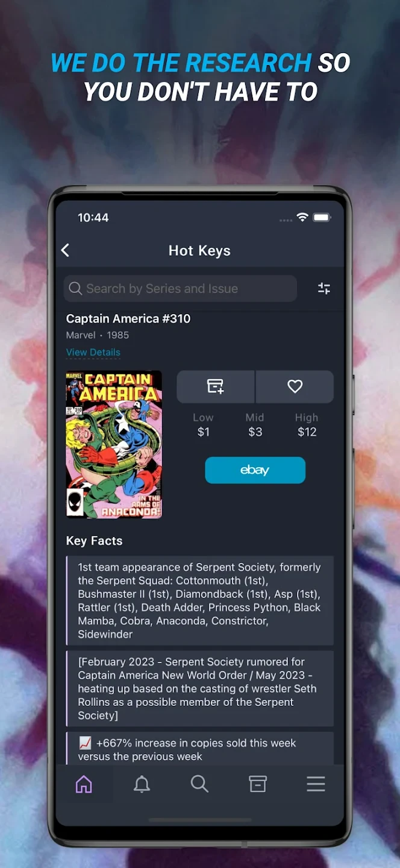Open the hamburger menu in bottom bar

316,784
